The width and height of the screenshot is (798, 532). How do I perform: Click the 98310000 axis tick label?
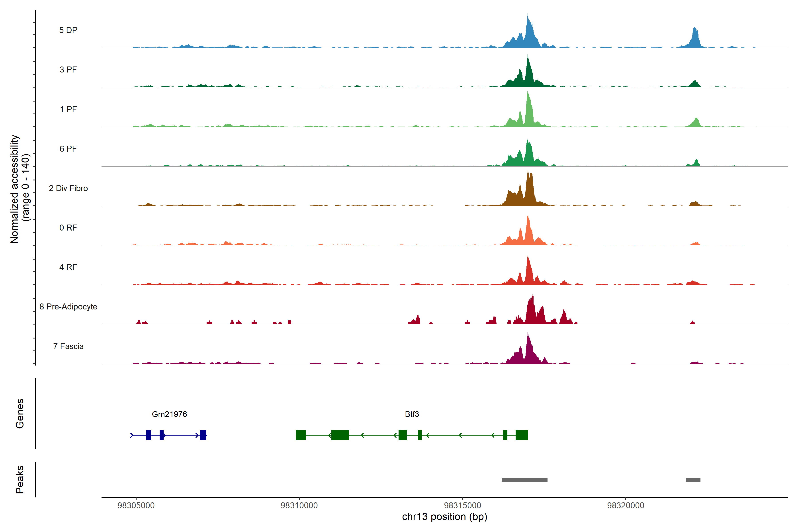[299, 505]
